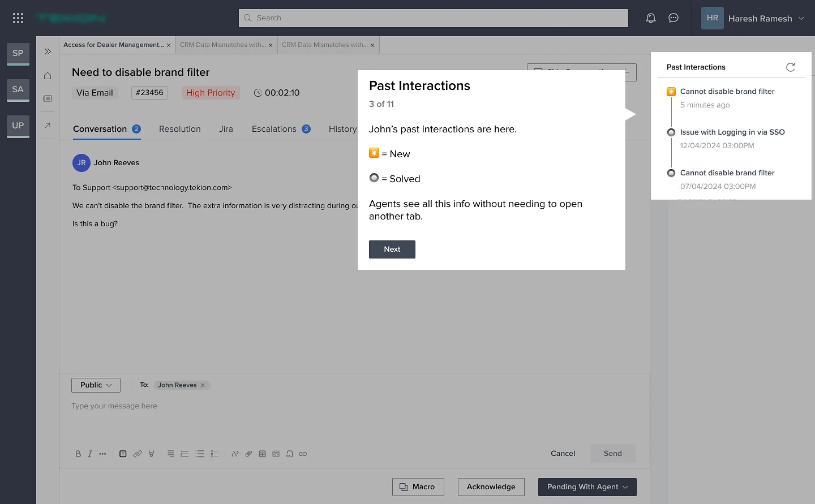Click Next in the tour popup
The image size is (815, 504).
(392, 249)
